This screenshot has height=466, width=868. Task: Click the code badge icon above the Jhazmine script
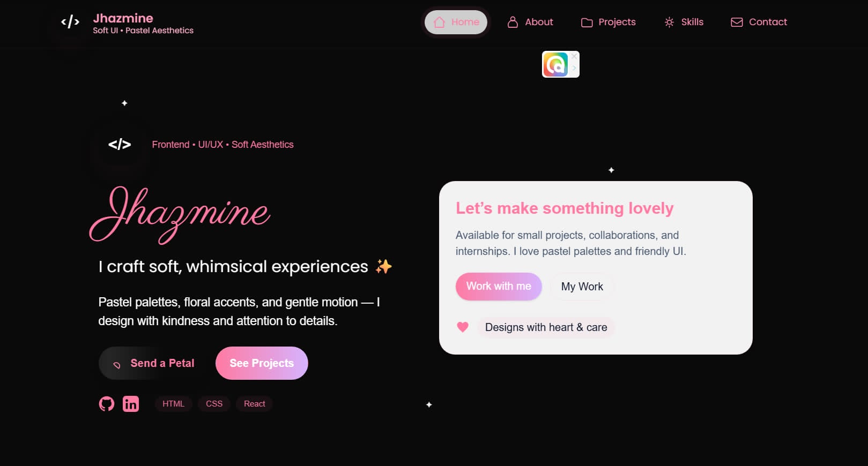click(120, 145)
